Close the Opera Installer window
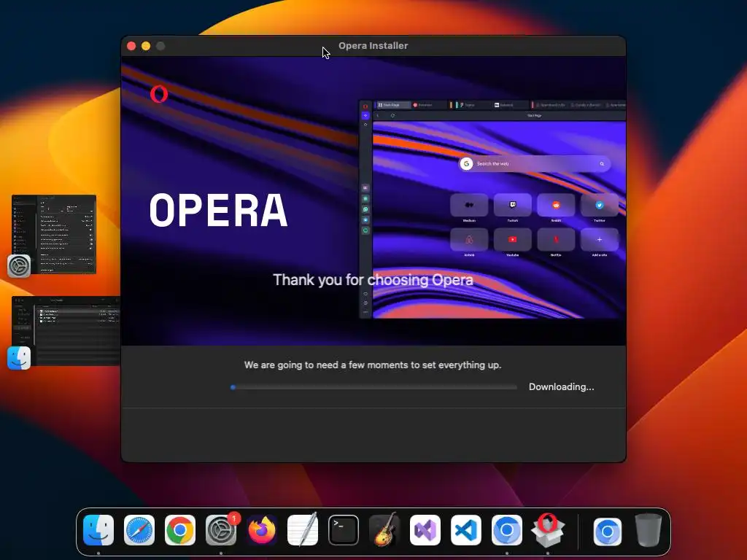Viewport: 747px width, 560px height. [x=131, y=46]
